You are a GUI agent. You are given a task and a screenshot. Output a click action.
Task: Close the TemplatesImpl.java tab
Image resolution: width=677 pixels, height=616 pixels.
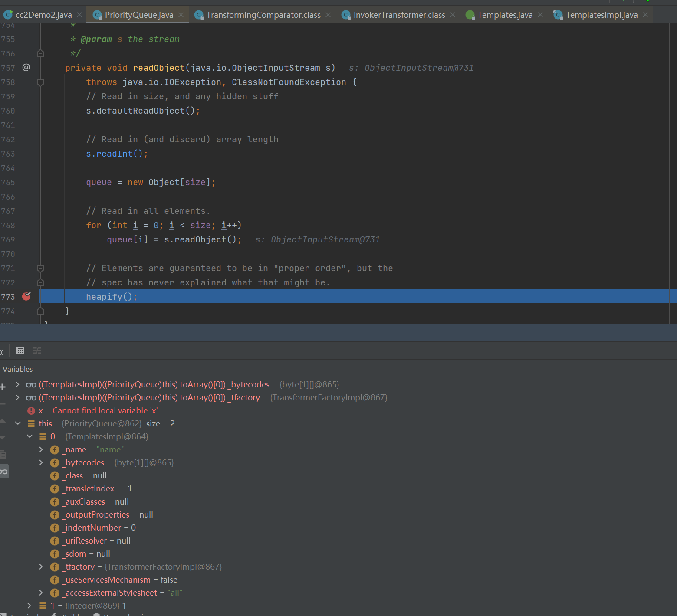click(645, 15)
